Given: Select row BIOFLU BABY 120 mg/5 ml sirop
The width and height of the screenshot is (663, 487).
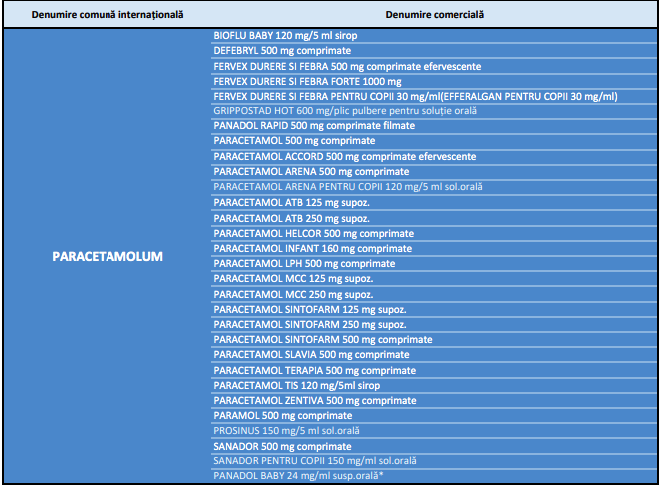Looking at the screenshot, I should 434,36.
